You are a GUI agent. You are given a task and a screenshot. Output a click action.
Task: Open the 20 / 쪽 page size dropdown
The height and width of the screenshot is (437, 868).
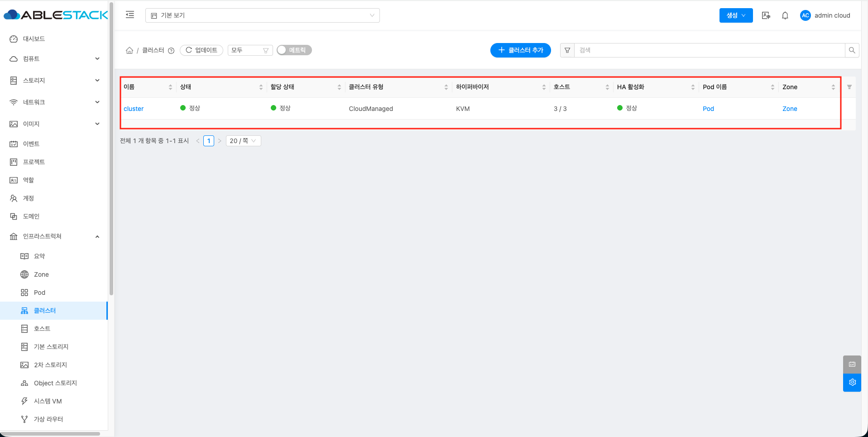244,141
